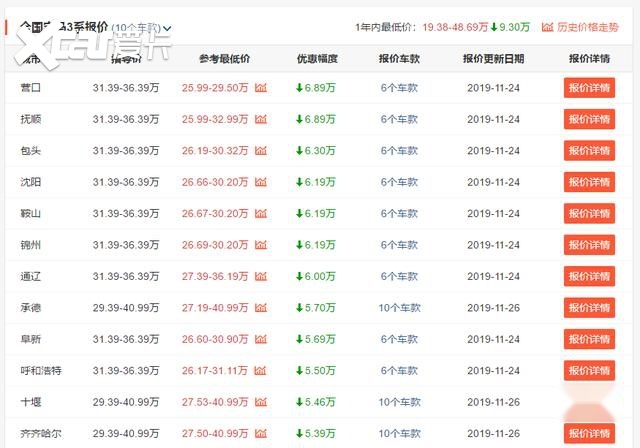This screenshot has height=448, width=640.
Task: Click 报价详情 button for 抚顺
Action: tap(589, 119)
